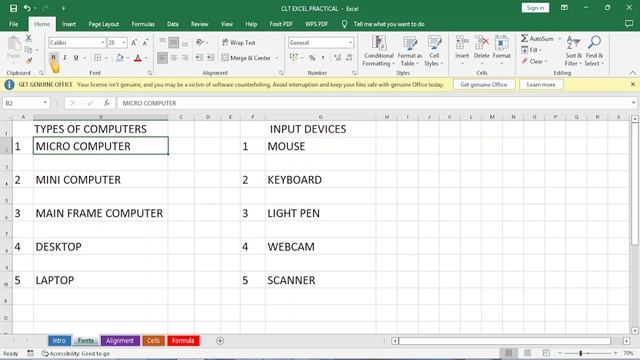The height and width of the screenshot is (360, 640).
Task: Switch to the Page Layout tab
Action: (104, 24)
